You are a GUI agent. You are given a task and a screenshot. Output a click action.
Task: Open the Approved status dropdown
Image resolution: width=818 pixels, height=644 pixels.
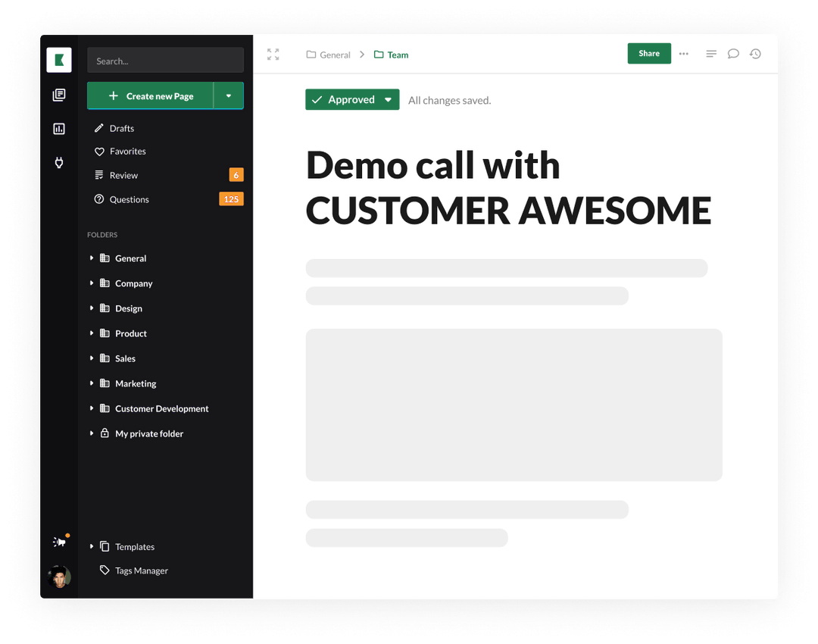point(353,100)
